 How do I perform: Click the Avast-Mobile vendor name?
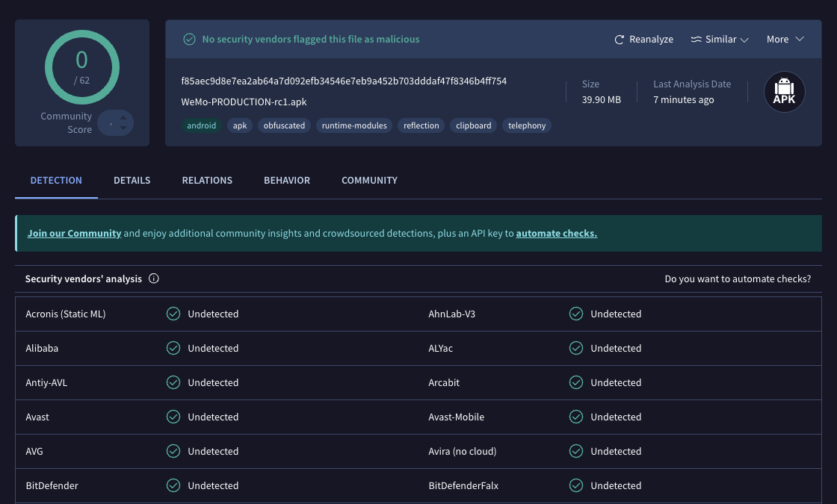(x=457, y=417)
